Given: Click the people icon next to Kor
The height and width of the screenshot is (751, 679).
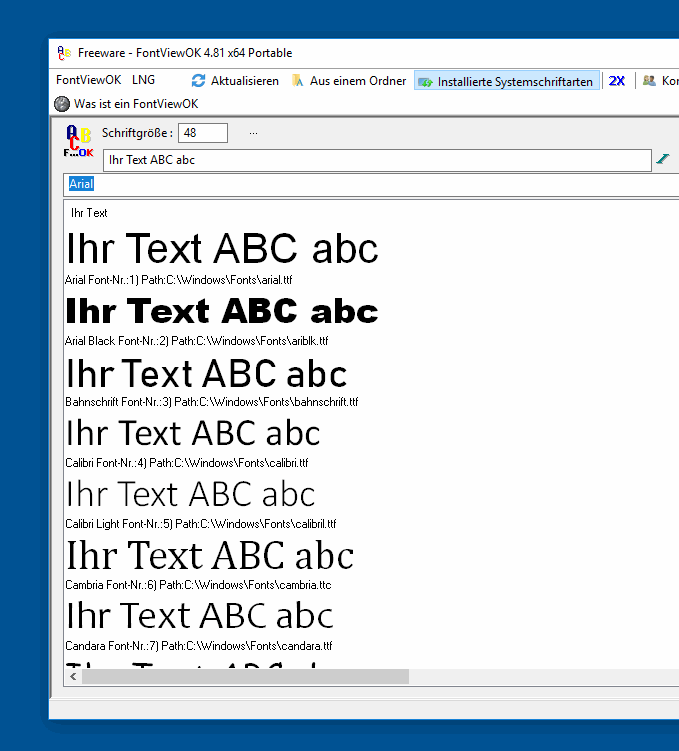Looking at the screenshot, I should click(649, 80).
